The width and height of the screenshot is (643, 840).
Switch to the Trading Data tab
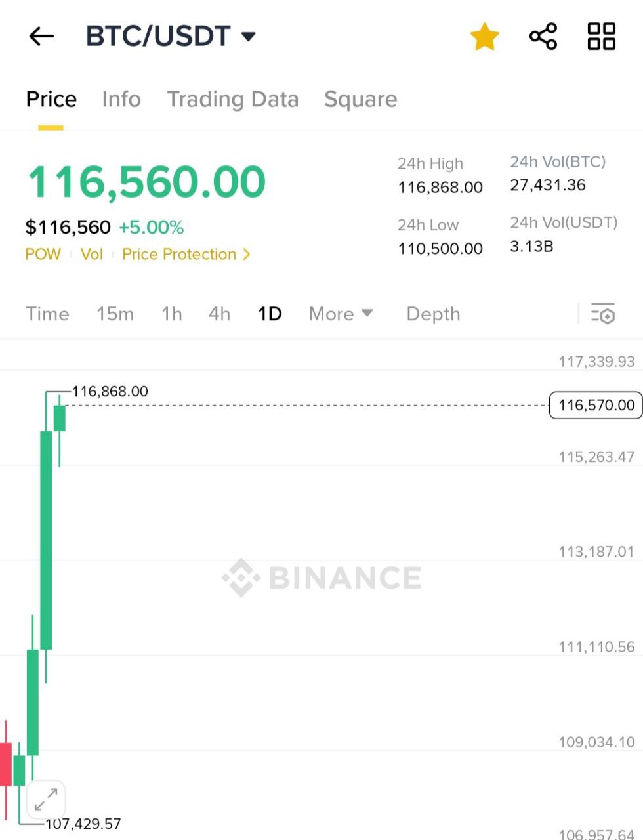tap(233, 99)
